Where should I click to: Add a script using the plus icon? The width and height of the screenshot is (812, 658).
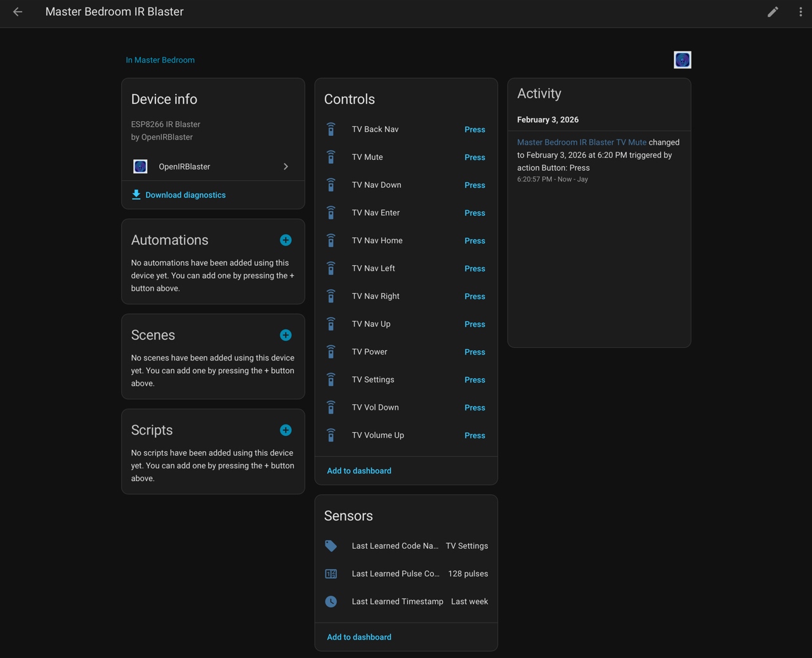pyautogui.click(x=285, y=430)
